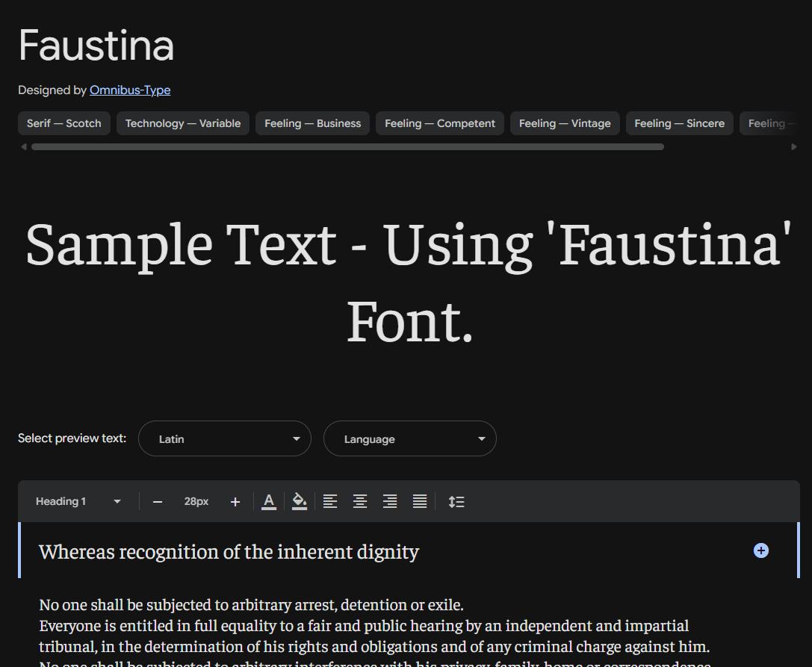Screen dimensions: 812x667
Task: Click the line starting 'tribunal, in the determination'
Action: click(374, 646)
